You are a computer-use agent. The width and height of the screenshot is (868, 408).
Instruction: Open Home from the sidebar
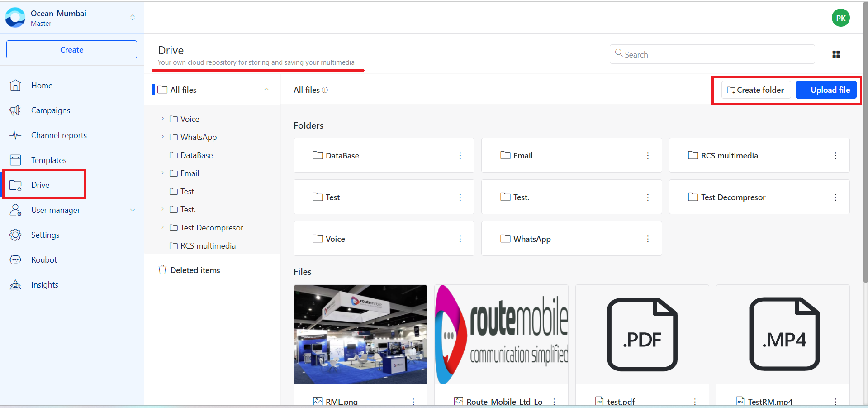pyautogui.click(x=42, y=86)
